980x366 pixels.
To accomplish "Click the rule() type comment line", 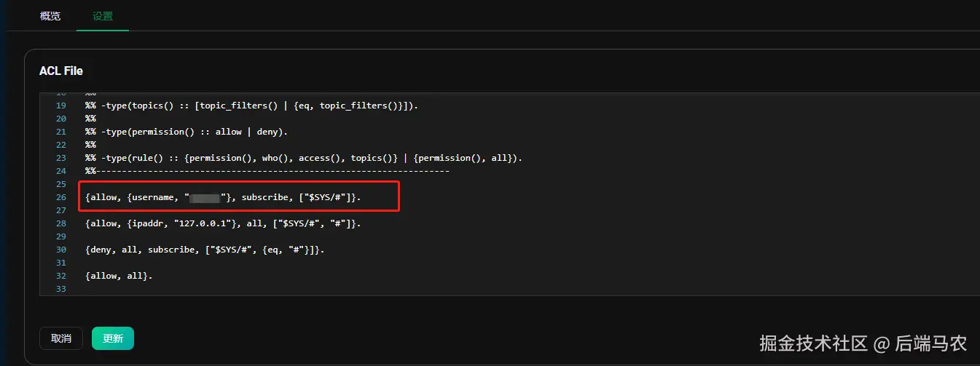I will click(x=303, y=158).
